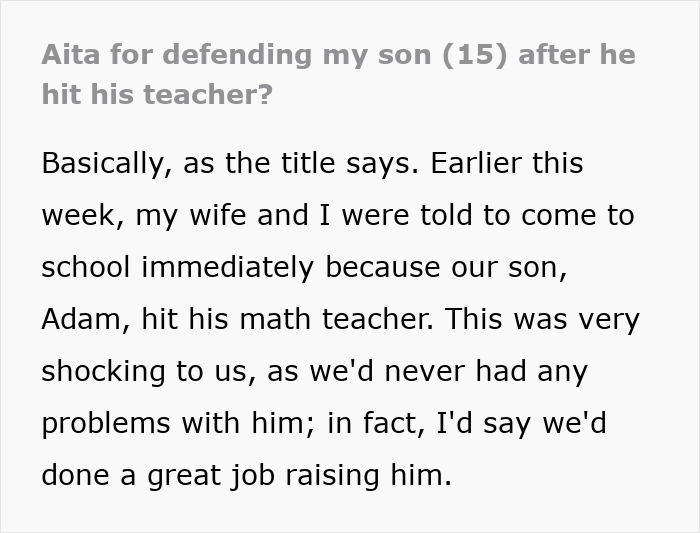This screenshot has height=533, width=700.
Task: Click the word "week," in the paragraph
Action: click(83, 216)
